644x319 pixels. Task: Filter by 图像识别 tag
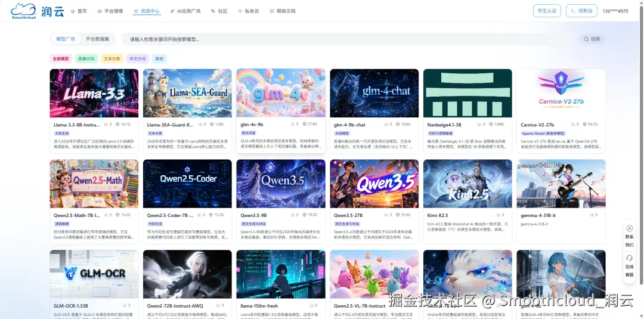tap(86, 58)
